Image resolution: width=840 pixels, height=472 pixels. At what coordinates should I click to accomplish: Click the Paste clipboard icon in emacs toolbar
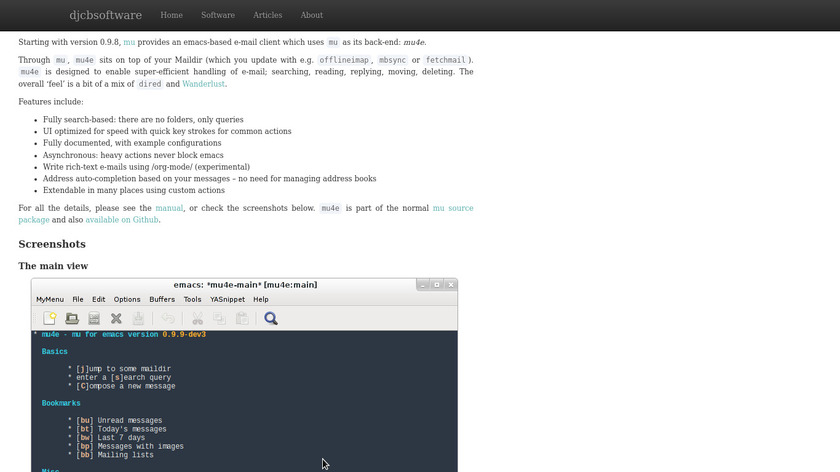242,318
